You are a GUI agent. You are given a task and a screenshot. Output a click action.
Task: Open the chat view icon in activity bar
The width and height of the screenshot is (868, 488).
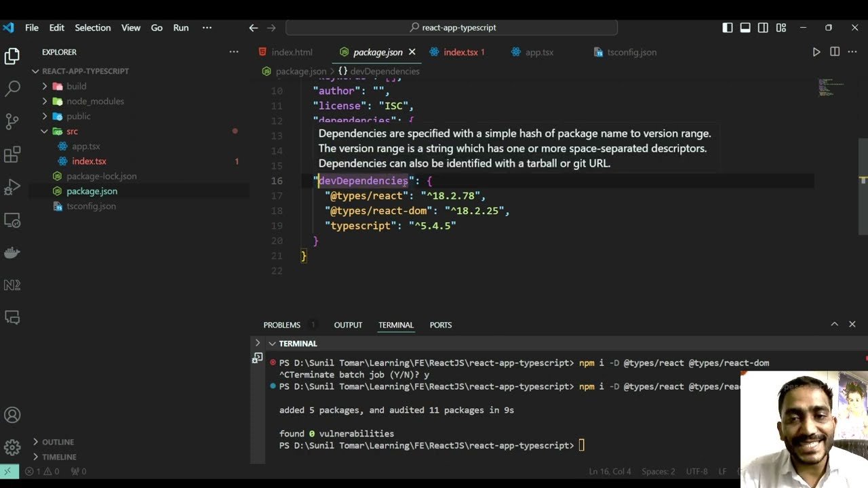pos(12,317)
